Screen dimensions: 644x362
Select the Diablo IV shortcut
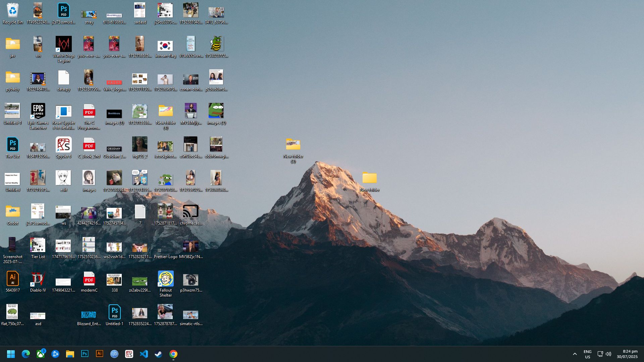pos(38,282)
